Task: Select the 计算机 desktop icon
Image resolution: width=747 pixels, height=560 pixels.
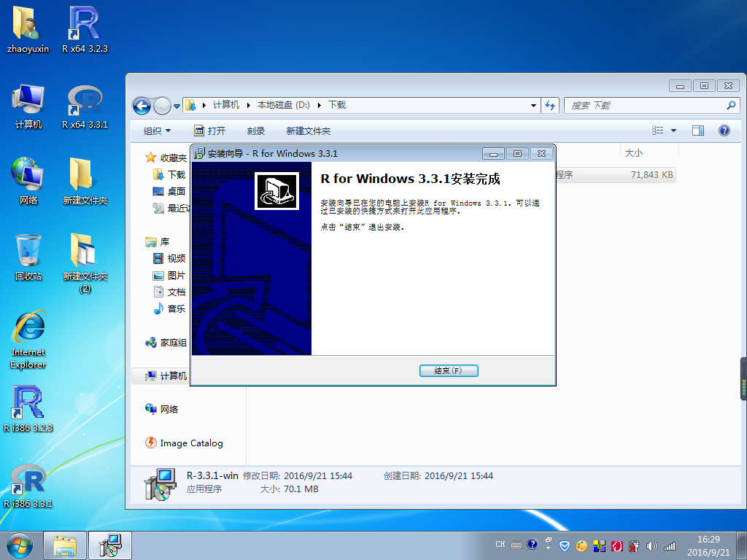Action: point(28,106)
